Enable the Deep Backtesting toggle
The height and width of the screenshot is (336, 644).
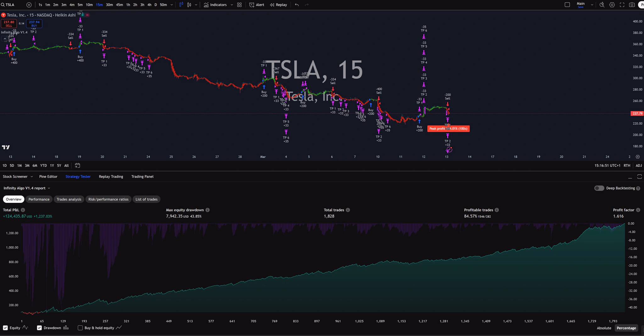[599, 188]
